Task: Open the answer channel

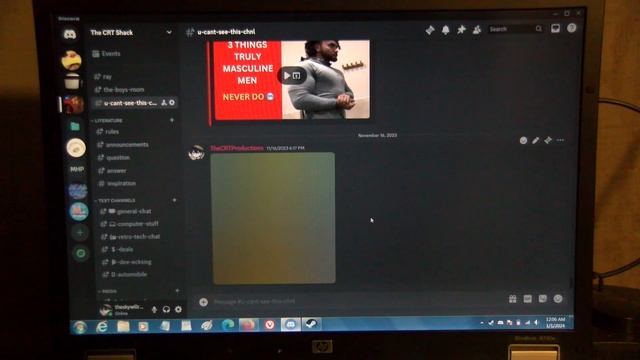Action: click(x=113, y=171)
